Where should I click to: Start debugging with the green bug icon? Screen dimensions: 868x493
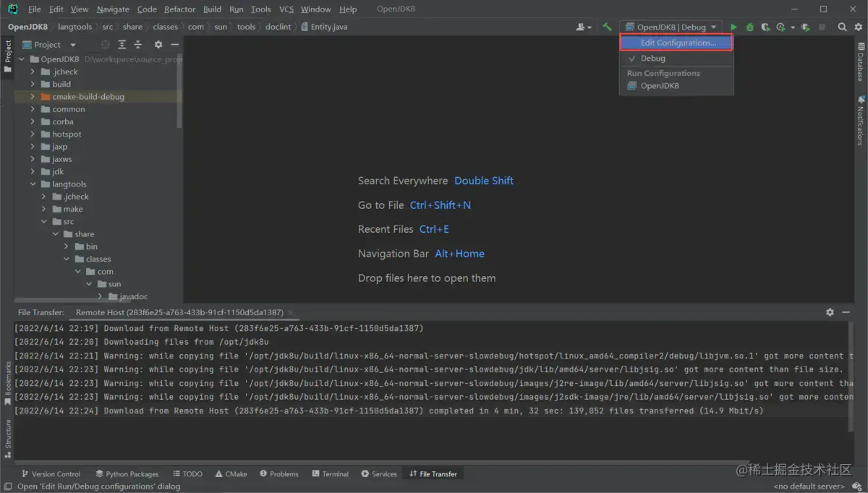(749, 27)
